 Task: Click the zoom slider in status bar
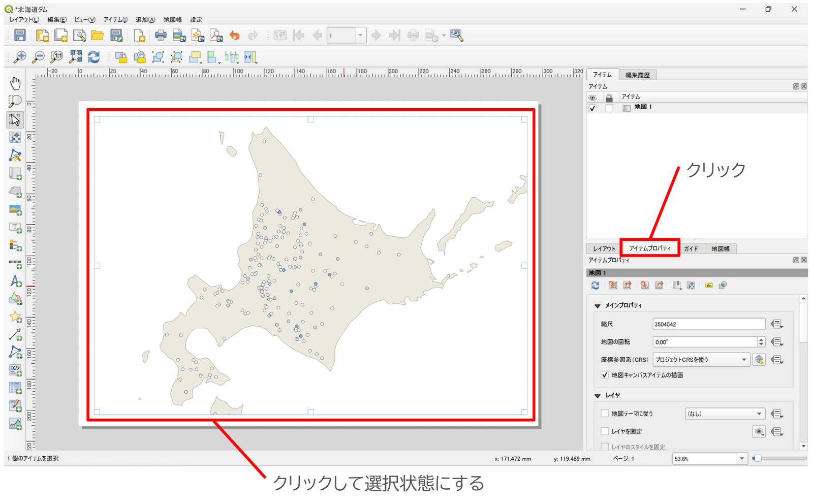coord(780,458)
